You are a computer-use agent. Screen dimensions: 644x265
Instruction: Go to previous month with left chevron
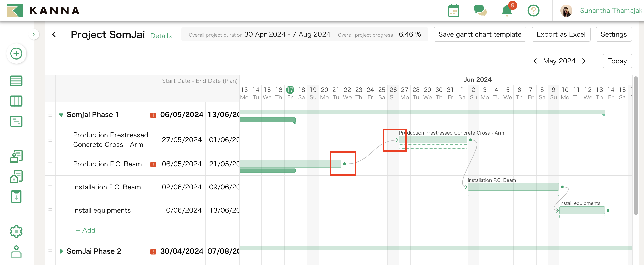coord(535,61)
